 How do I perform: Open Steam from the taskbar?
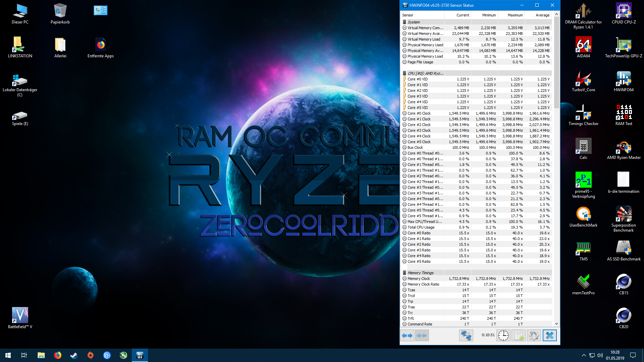74,355
